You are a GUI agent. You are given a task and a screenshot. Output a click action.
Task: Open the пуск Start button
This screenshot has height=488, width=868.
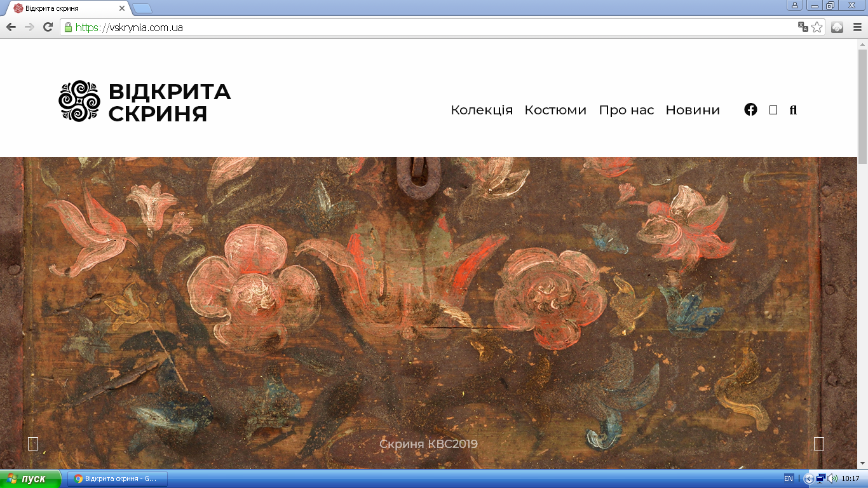click(x=31, y=478)
